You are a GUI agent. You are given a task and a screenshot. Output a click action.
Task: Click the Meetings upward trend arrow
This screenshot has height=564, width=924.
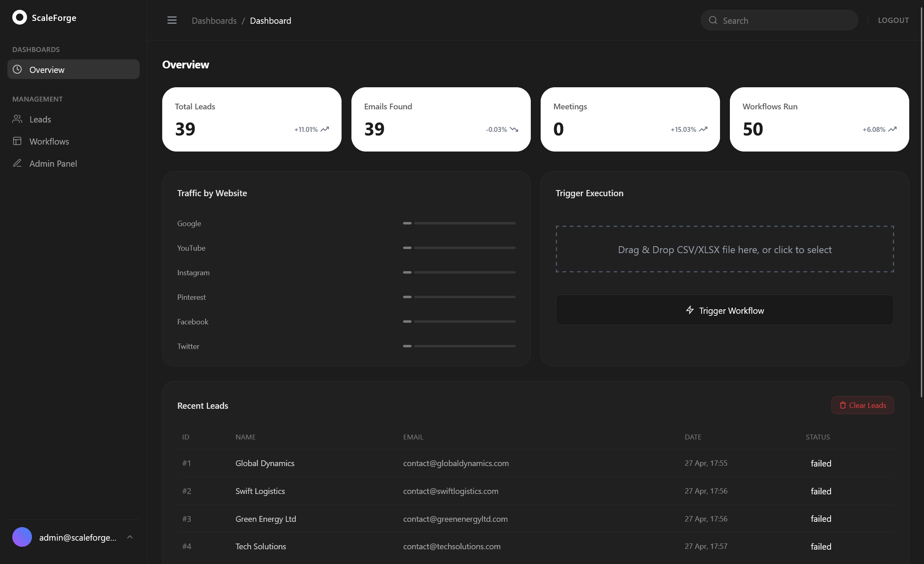(703, 129)
